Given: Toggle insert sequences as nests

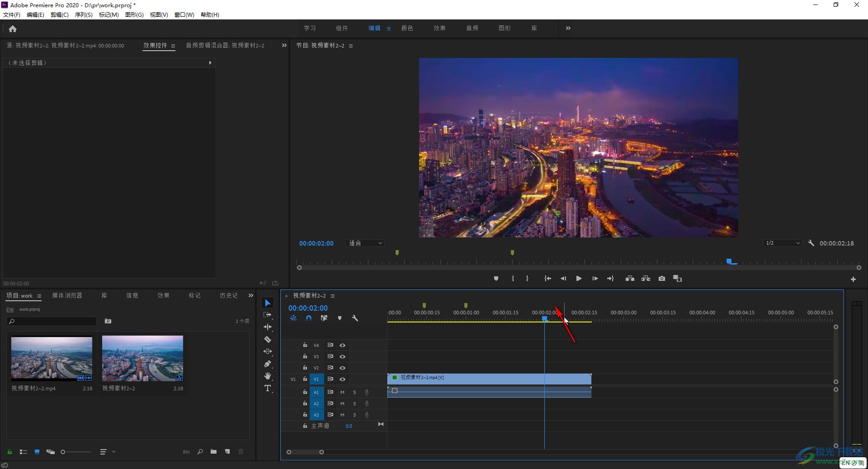Looking at the screenshot, I should point(293,318).
